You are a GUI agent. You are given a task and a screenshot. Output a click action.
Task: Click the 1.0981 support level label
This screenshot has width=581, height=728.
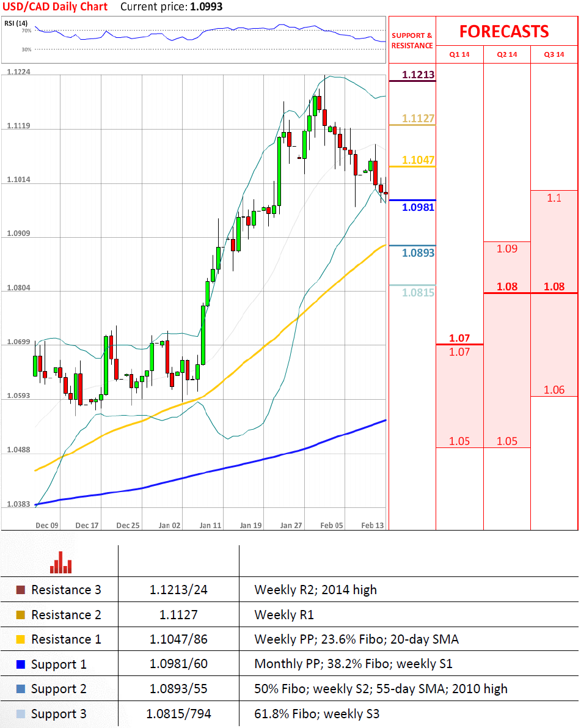(418, 208)
